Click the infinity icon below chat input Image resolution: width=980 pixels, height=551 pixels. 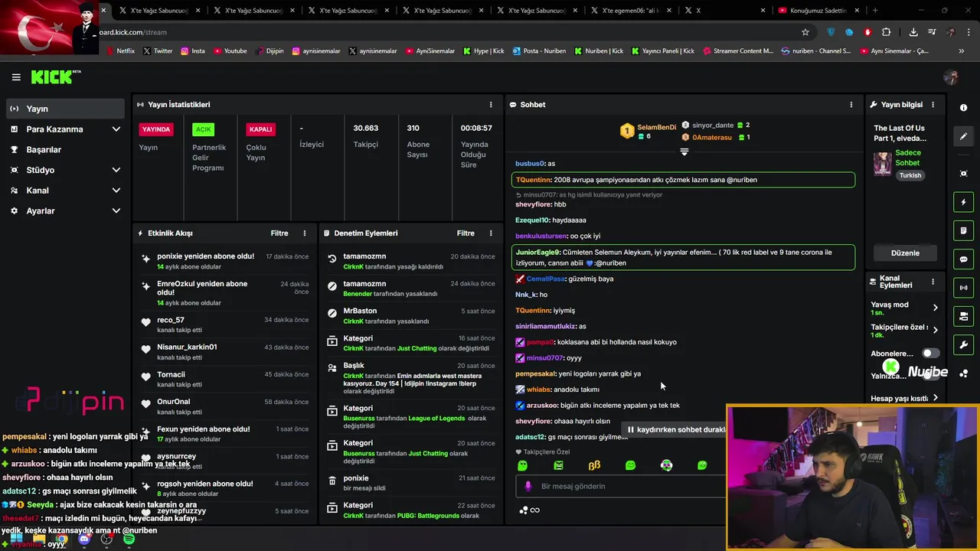(534, 510)
